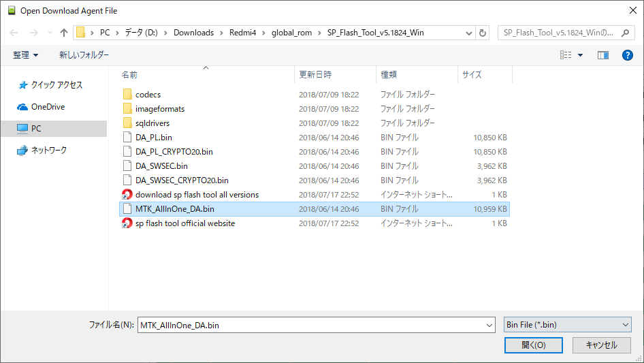
Task: Select the imageformats folder icon
Action: 127,109
